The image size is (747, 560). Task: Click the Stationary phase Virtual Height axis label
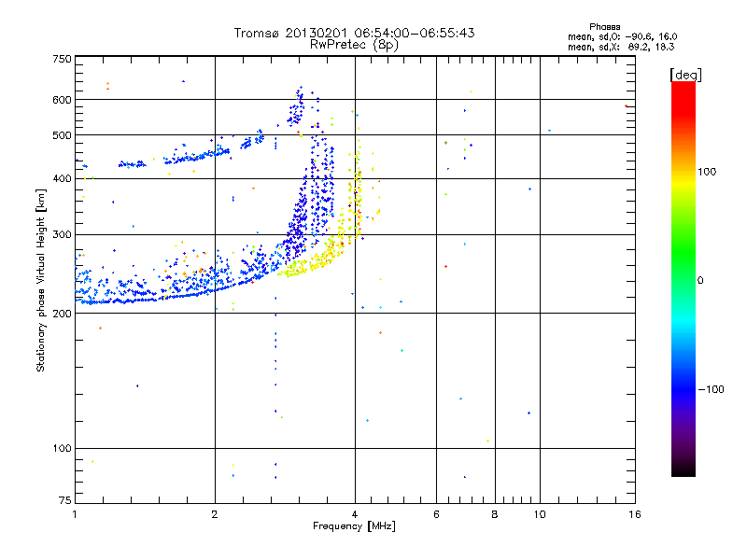tap(41, 280)
